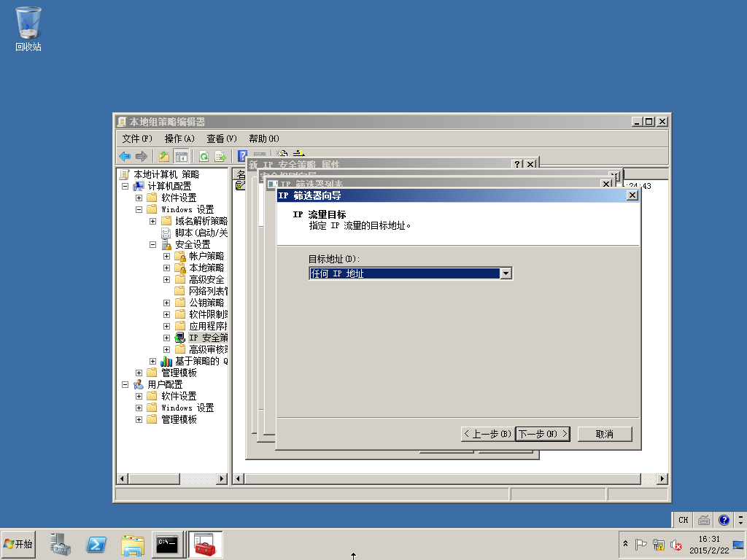
Task: Expand the 帐户策略 node
Action: (x=166, y=256)
